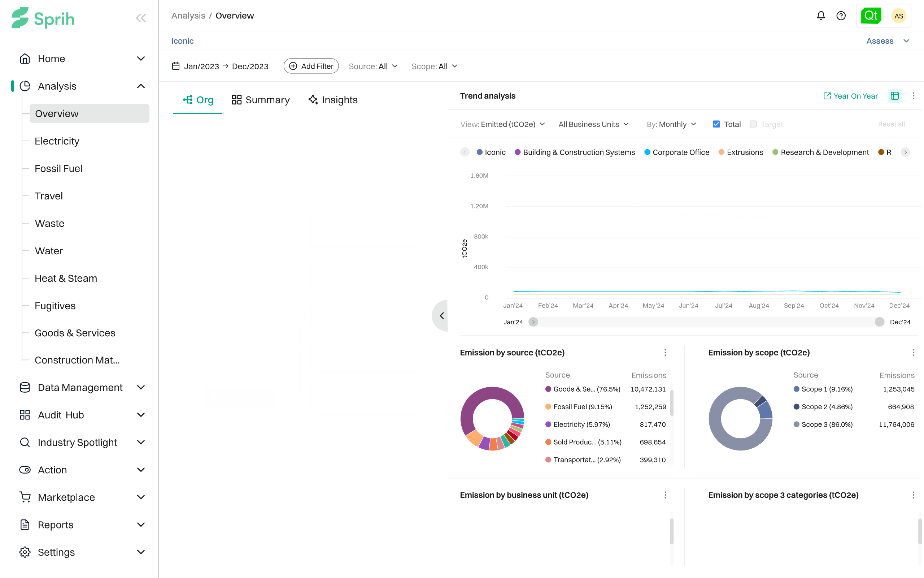Open help question mark icon
This screenshot has height=578, width=924.
tap(841, 16)
